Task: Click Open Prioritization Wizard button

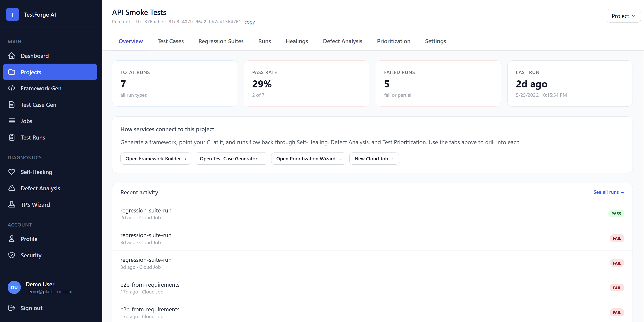Action: pyautogui.click(x=308, y=158)
